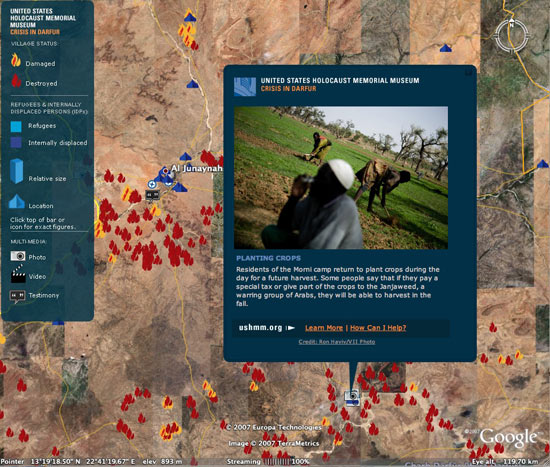The height and width of the screenshot is (467, 550).
Task: Click the PLANTING CROPS heading
Action: pyautogui.click(x=268, y=258)
